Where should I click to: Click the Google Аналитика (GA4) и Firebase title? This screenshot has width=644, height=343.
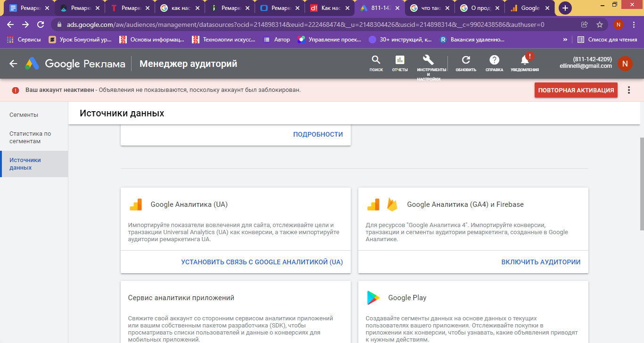(x=465, y=204)
